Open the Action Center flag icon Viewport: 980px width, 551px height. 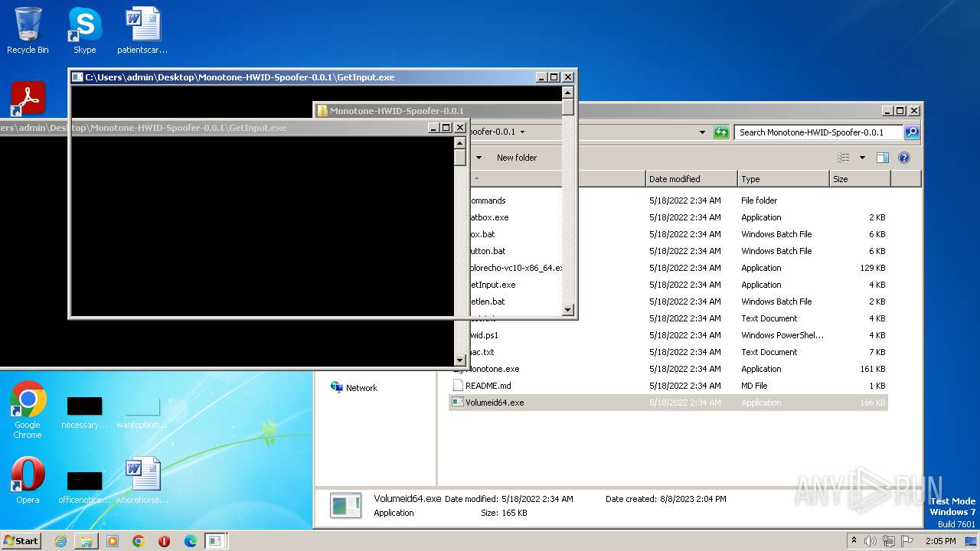(x=907, y=541)
